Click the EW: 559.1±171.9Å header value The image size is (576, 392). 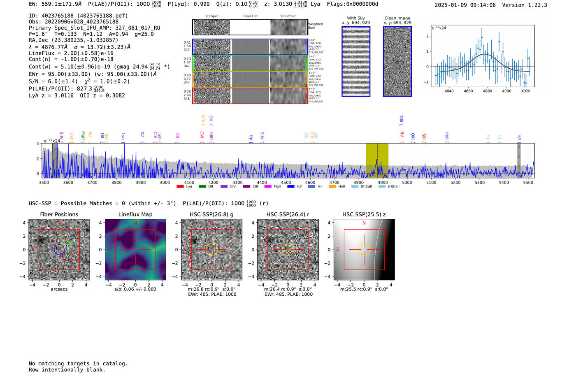(55, 4)
